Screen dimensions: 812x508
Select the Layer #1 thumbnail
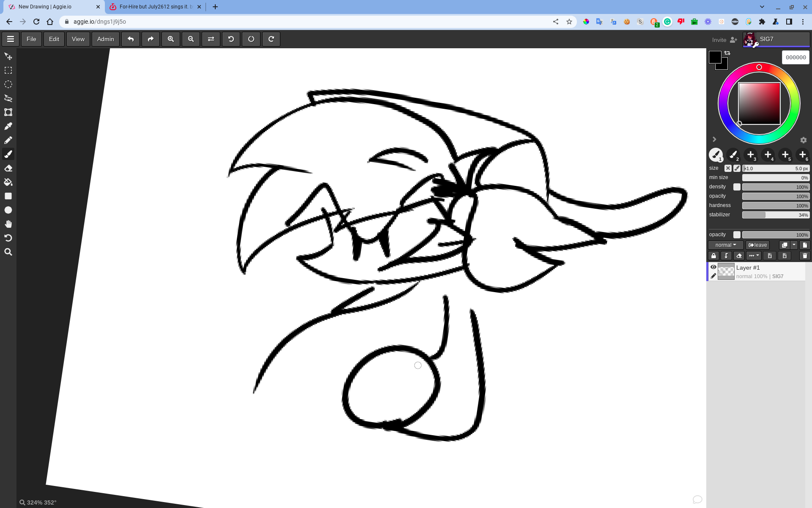pyautogui.click(x=726, y=271)
